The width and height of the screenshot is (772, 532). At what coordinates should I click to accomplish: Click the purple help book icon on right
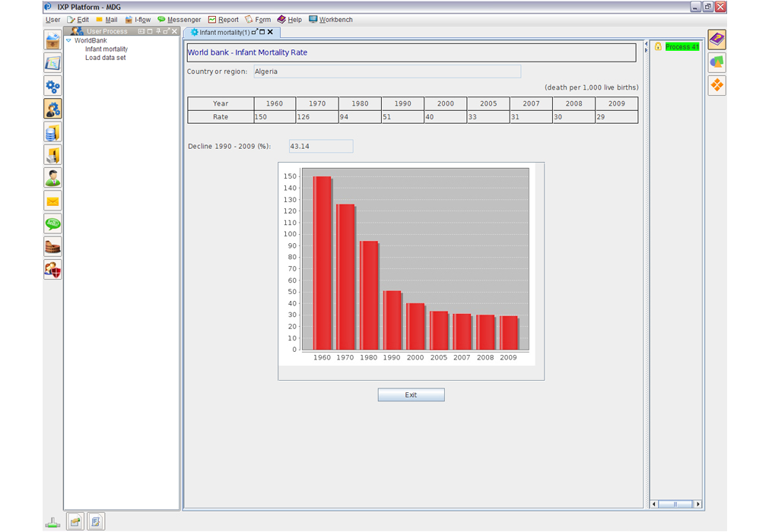716,40
